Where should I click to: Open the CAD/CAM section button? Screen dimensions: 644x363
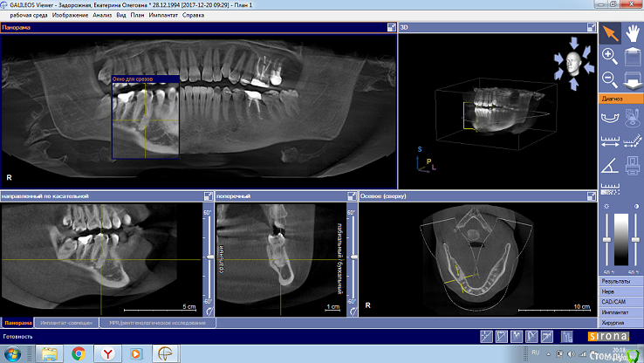(620, 302)
